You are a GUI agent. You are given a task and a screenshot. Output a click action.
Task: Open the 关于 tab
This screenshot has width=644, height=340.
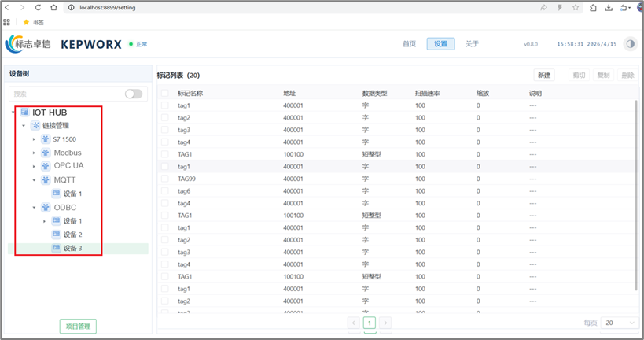click(x=472, y=44)
